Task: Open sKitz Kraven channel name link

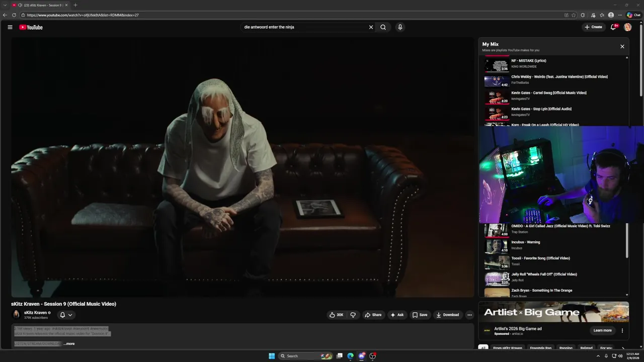Action: pos(35,313)
